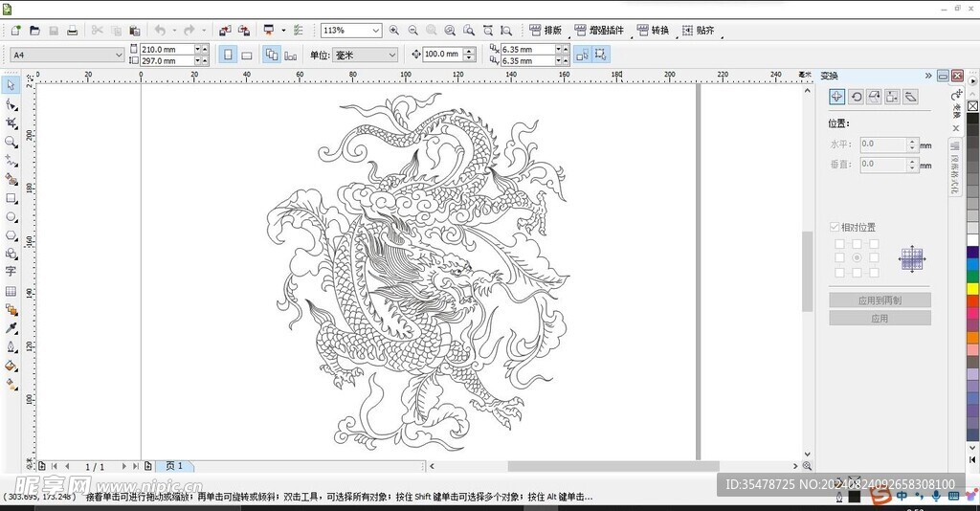The height and width of the screenshot is (511, 980).
Task: Switch to the 页 1 page tab
Action: point(174,466)
